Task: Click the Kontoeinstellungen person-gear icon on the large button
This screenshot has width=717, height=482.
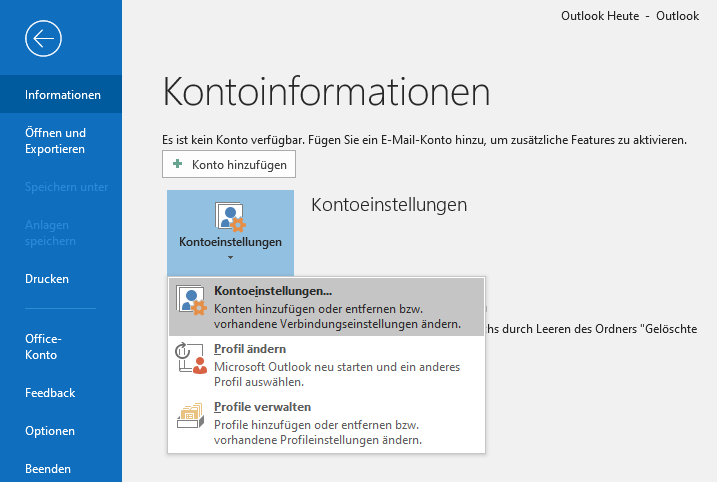Action: click(230, 217)
